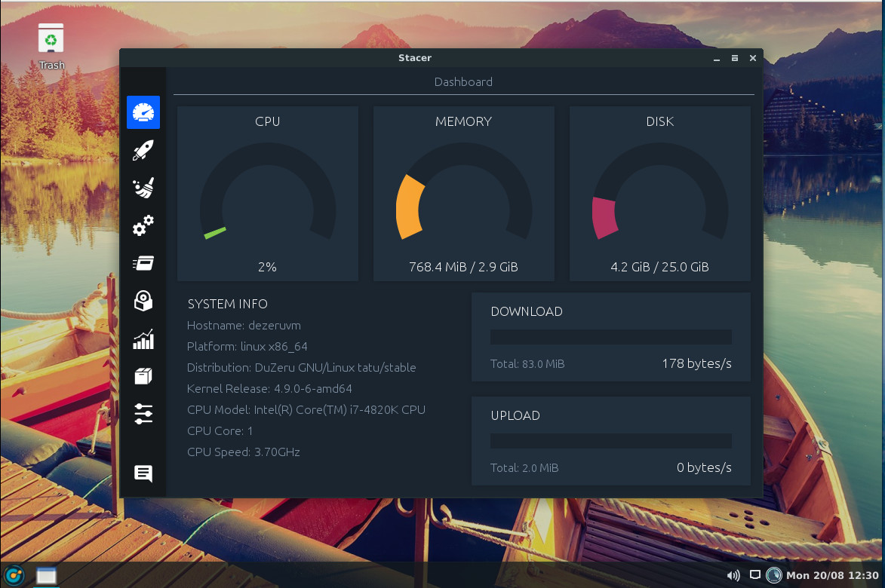The image size is (885, 588).
Task: Open the Dashboard speedometer sidebar icon
Action: tap(143, 112)
